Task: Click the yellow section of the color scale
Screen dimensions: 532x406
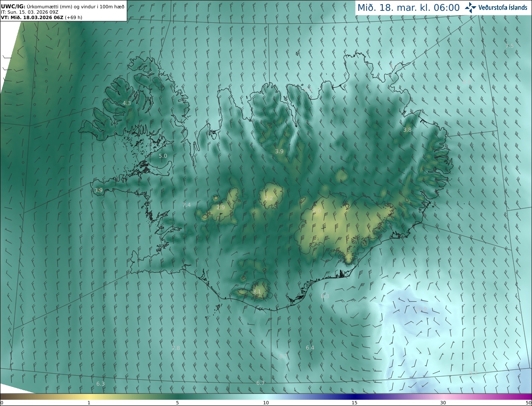Action: [x=89, y=396]
